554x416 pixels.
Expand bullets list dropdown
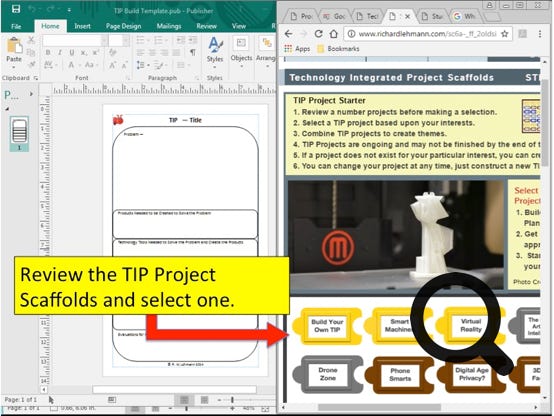[x=148, y=40]
